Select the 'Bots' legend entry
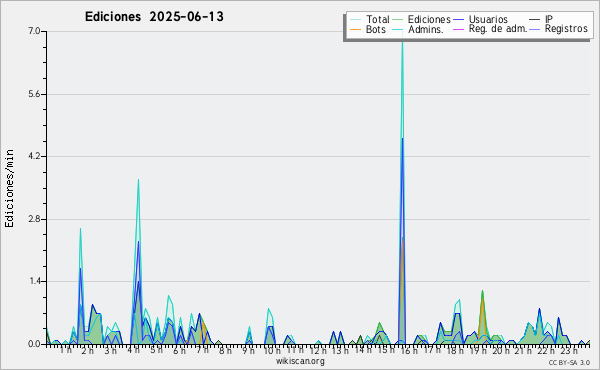Viewport: 600px width, 370px height. click(375, 29)
